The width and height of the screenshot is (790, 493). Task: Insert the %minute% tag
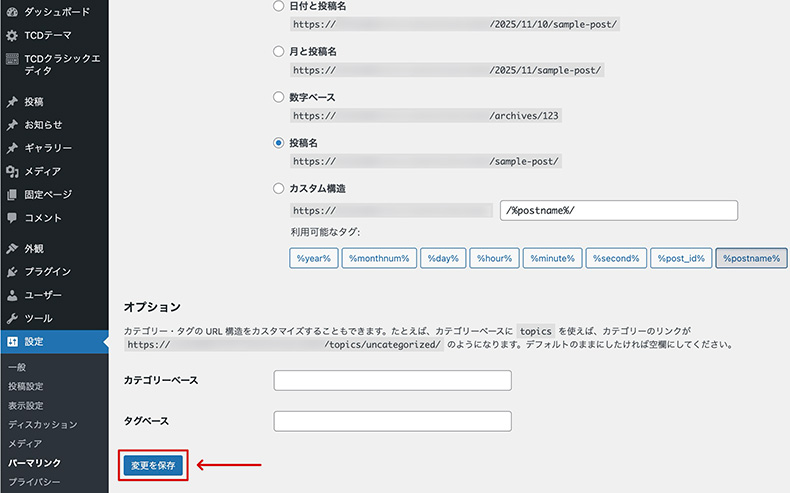pyautogui.click(x=552, y=258)
